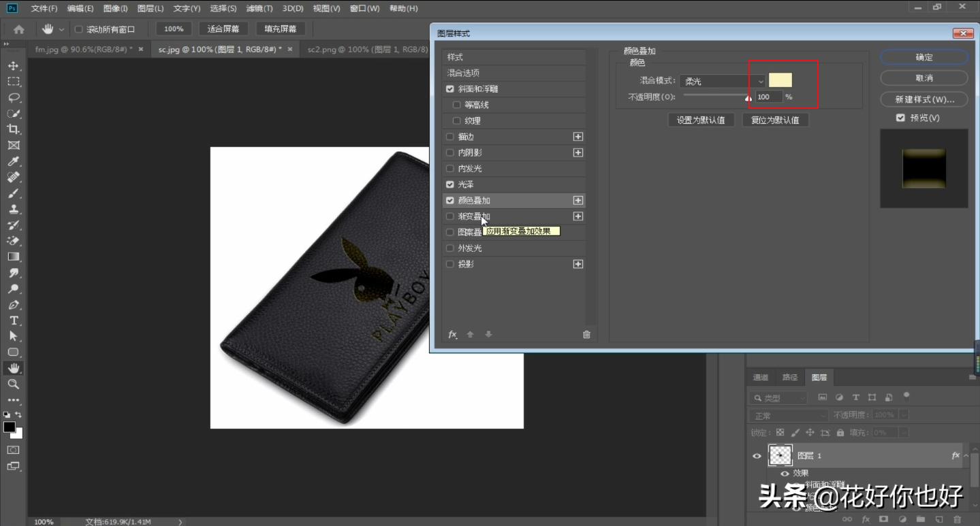Click the 图层 1 layer thumbnail

click(780, 455)
